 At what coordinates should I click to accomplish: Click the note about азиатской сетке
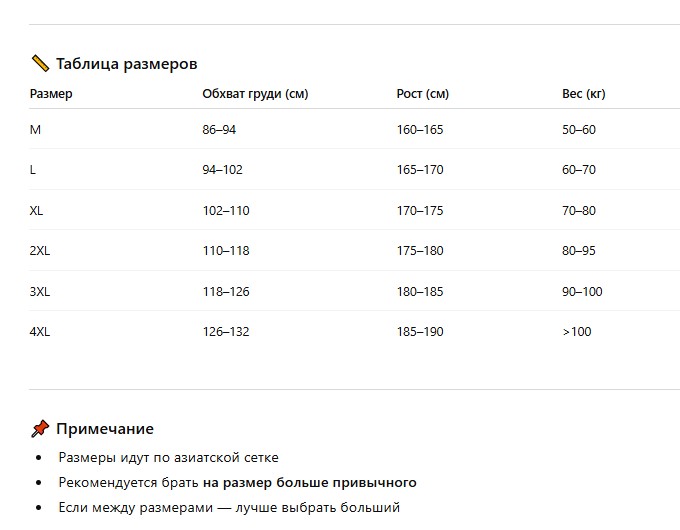pyautogui.click(x=168, y=458)
